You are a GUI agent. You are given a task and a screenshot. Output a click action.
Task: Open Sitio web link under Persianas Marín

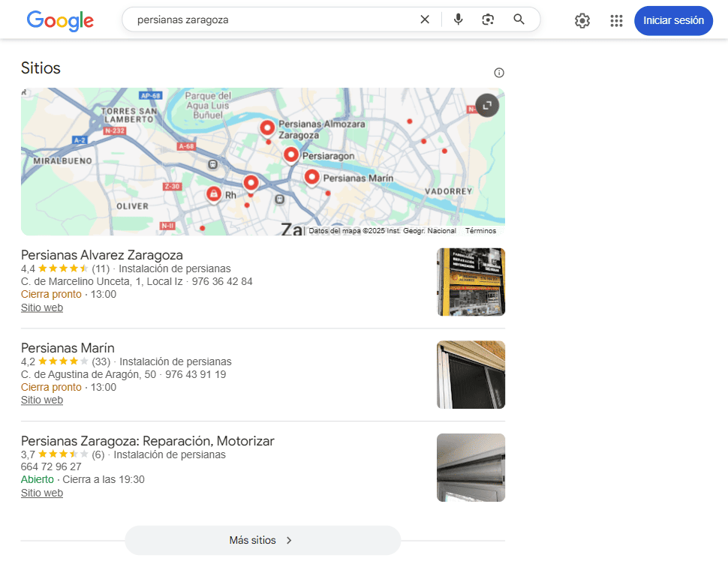(x=42, y=400)
